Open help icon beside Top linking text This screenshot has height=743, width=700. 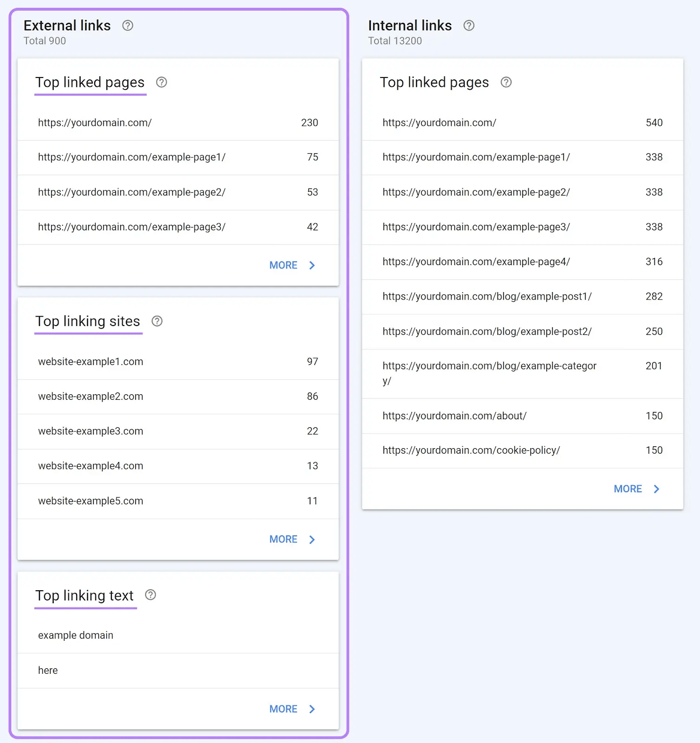tap(150, 595)
